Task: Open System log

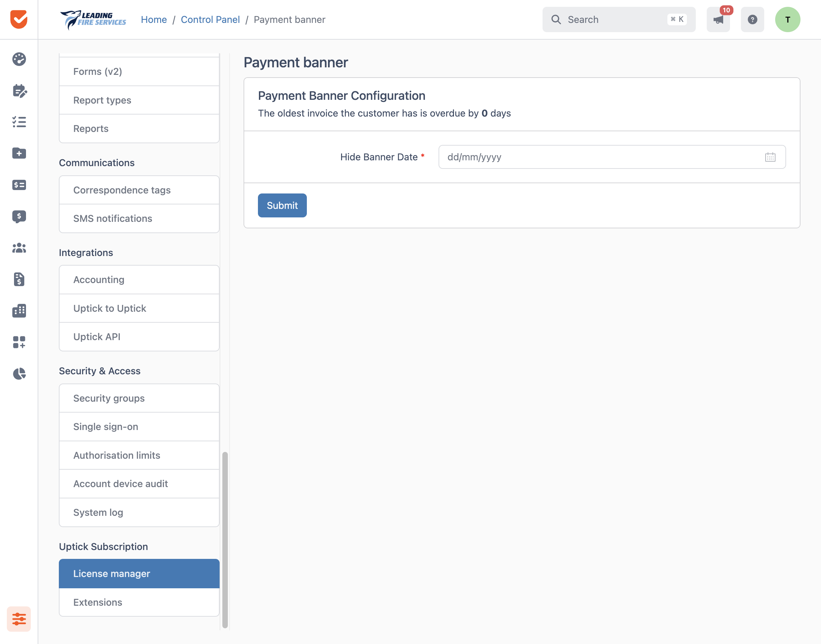Action: point(139,512)
